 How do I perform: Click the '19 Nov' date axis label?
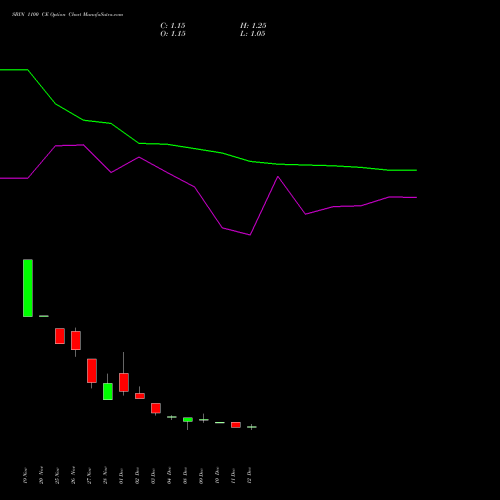click(x=26, y=476)
